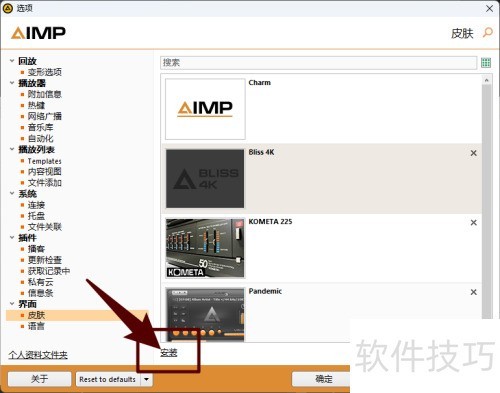Remove the Bliss 4K skin with its X
The height and width of the screenshot is (393, 500).
coord(473,153)
